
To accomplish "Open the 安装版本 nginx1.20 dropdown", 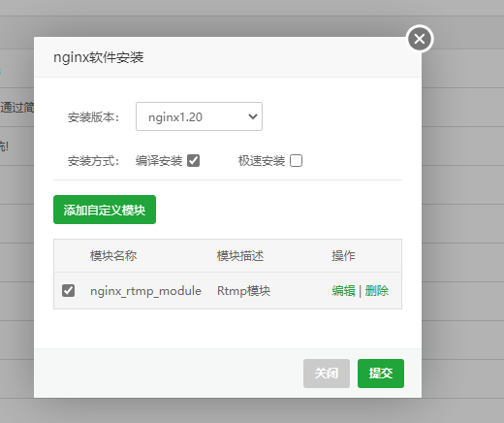I will coord(199,116).
